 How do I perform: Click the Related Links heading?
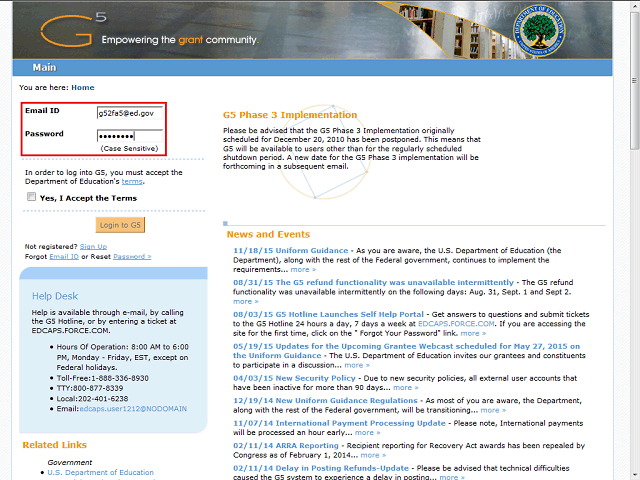(55, 445)
